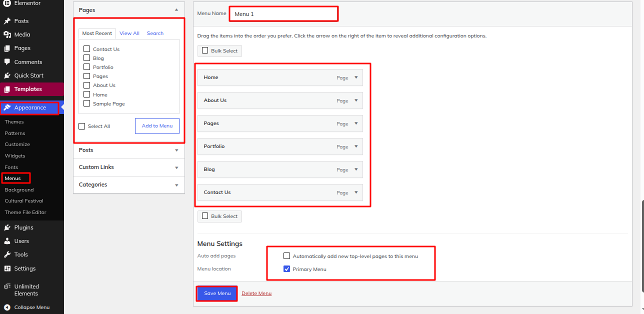
Task: Click the Settings sliders icon
Action: (7, 268)
